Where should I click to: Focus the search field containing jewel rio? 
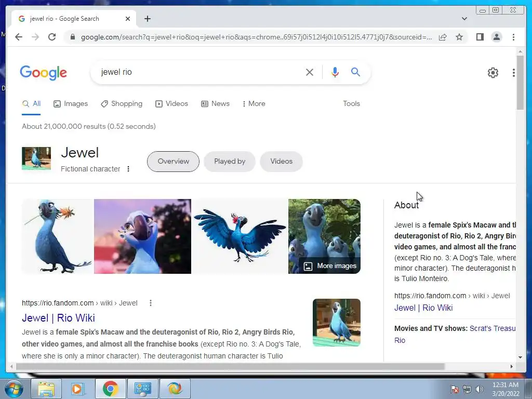click(200, 72)
